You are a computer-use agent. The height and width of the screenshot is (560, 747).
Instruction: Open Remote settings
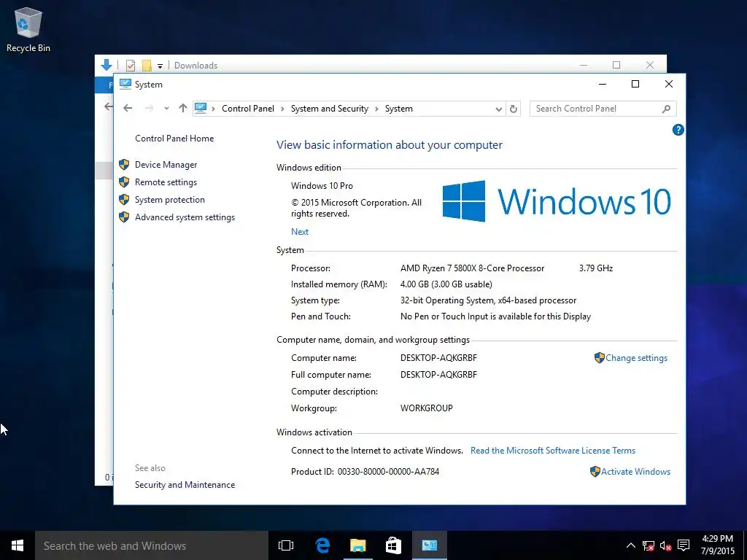166,182
